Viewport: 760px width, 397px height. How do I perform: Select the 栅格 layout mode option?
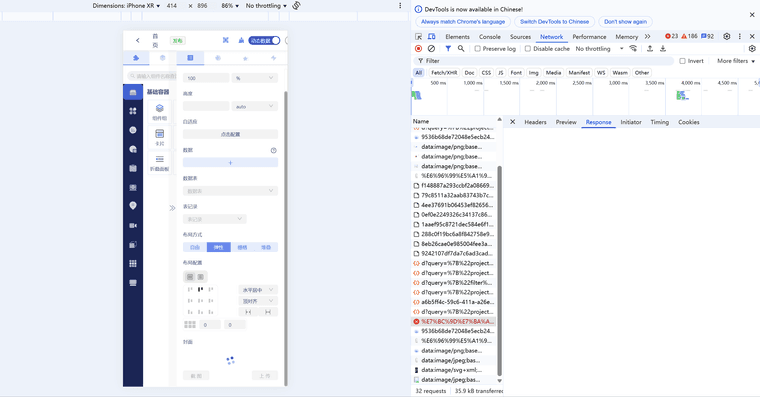(242, 247)
